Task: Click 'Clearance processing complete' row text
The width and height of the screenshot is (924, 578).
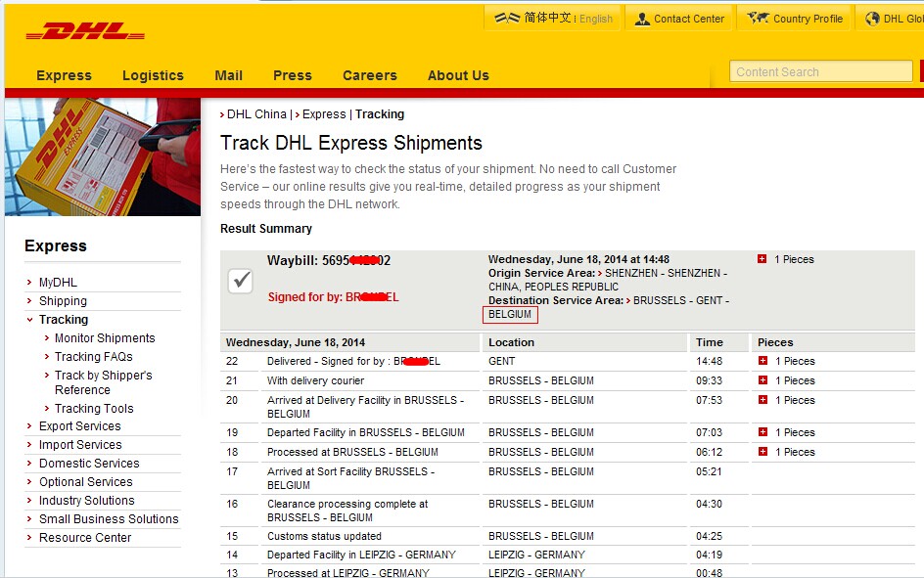Action: (347, 511)
